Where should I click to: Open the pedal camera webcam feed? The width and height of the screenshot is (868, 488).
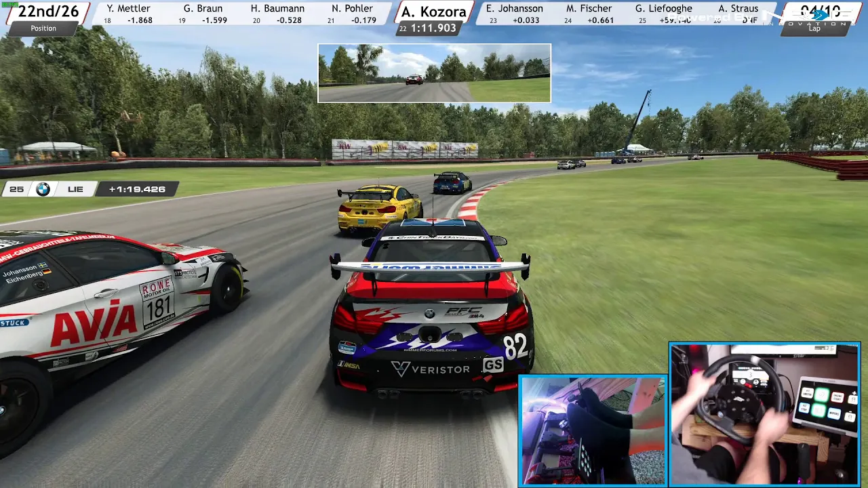point(593,431)
